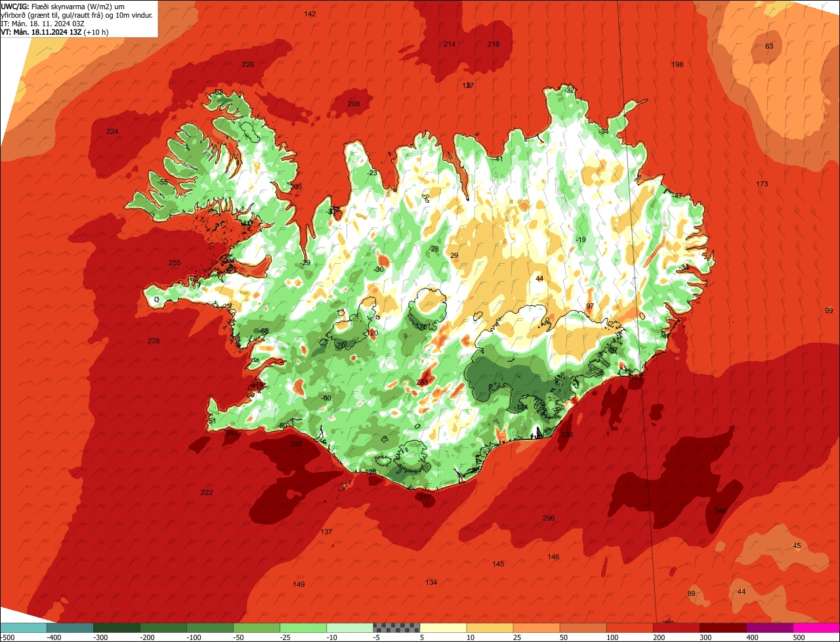Select the value 63 in the orange patch
The width and height of the screenshot is (840, 642).
tap(769, 46)
